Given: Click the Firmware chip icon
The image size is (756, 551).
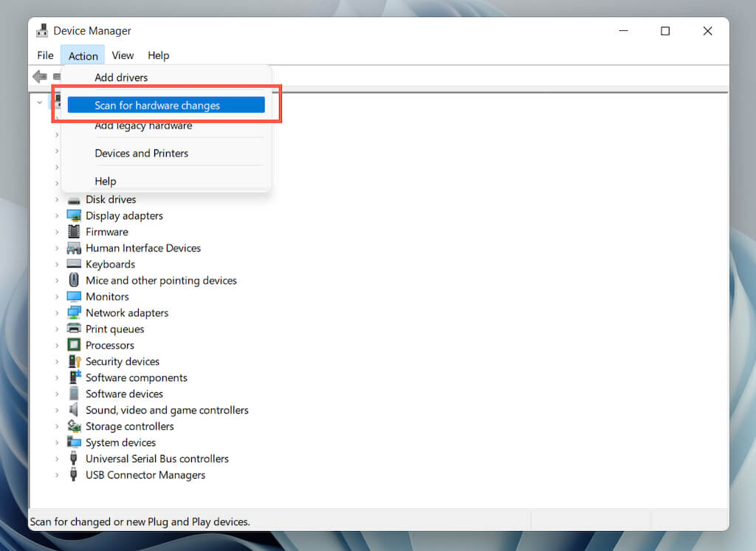Looking at the screenshot, I should click(x=74, y=232).
